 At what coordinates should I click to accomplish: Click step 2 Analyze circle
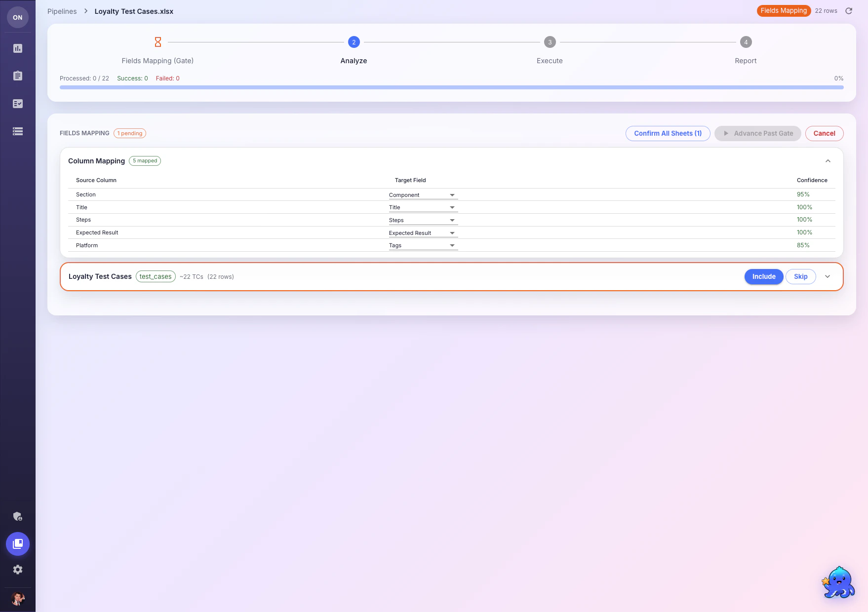(x=354, y=42)
